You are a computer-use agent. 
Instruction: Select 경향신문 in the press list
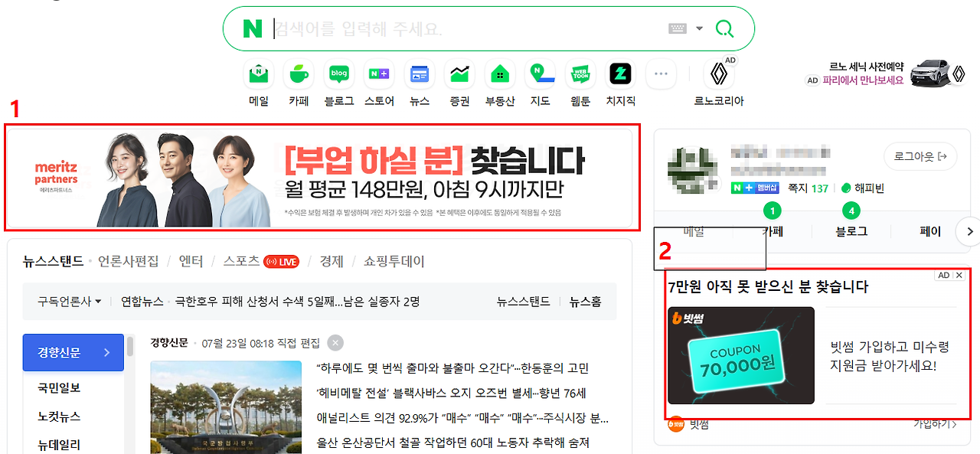[73, 353]
